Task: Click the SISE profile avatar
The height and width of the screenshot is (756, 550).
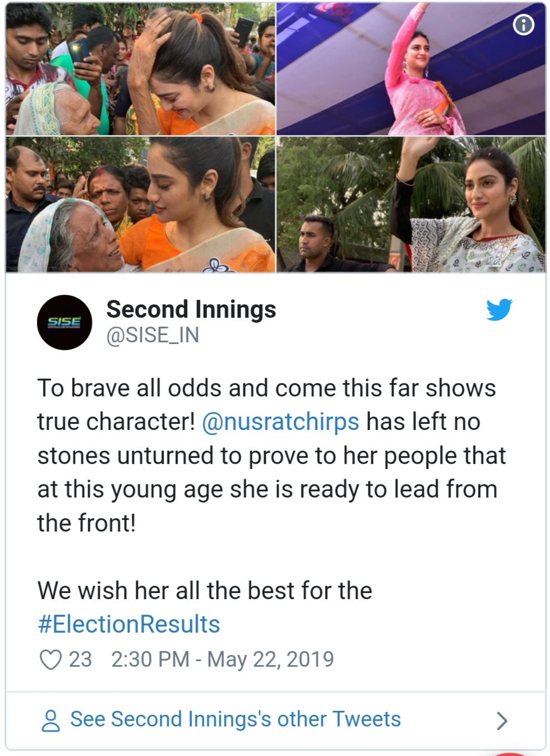Action: point(64,323)
